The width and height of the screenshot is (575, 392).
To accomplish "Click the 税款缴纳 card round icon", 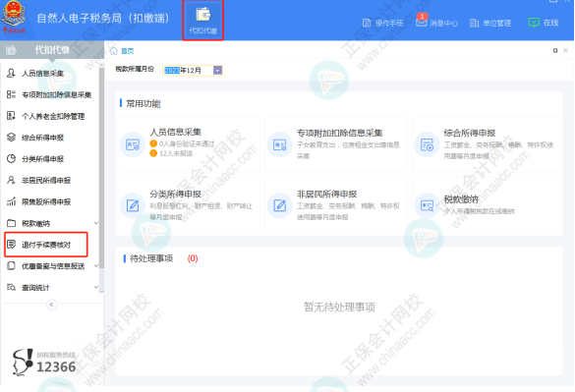I will pyautogui.click(x=427, y=205).
